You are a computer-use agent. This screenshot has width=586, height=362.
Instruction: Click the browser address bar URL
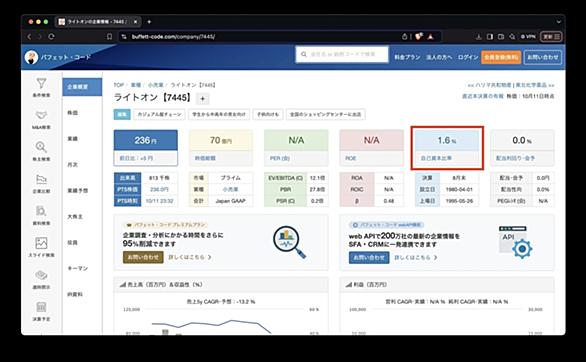[173, 37]
